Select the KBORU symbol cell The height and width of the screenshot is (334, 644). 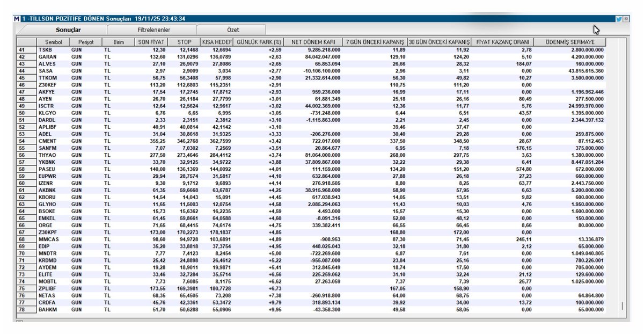tap(53, 198)
